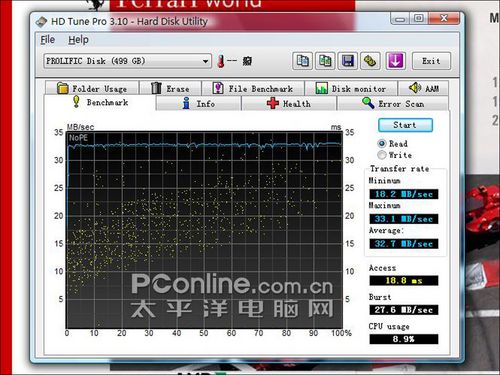Select the Read radio button
The image size is (500, 375).
[x=382, y=144]
